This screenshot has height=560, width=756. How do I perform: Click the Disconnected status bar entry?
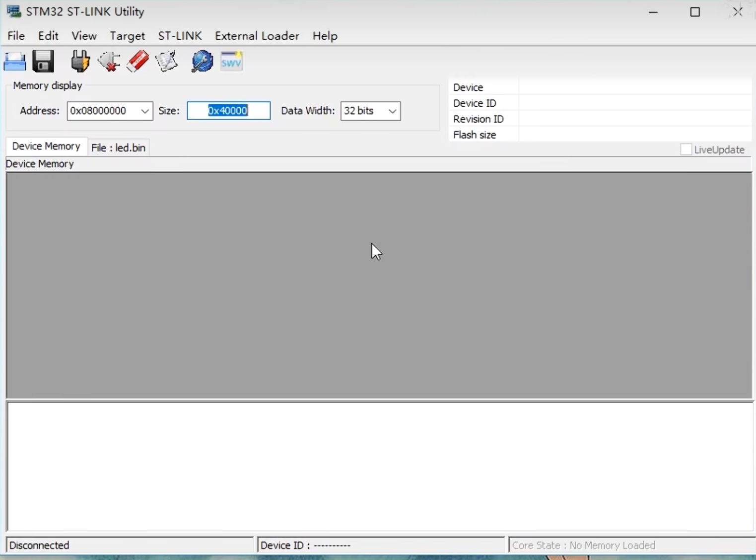pos(130,545)
